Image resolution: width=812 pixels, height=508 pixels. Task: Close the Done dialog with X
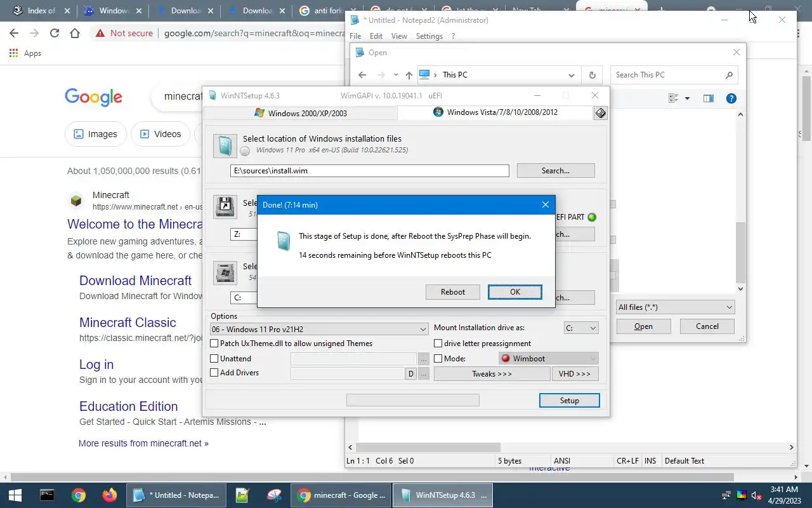tap(545, 204)
